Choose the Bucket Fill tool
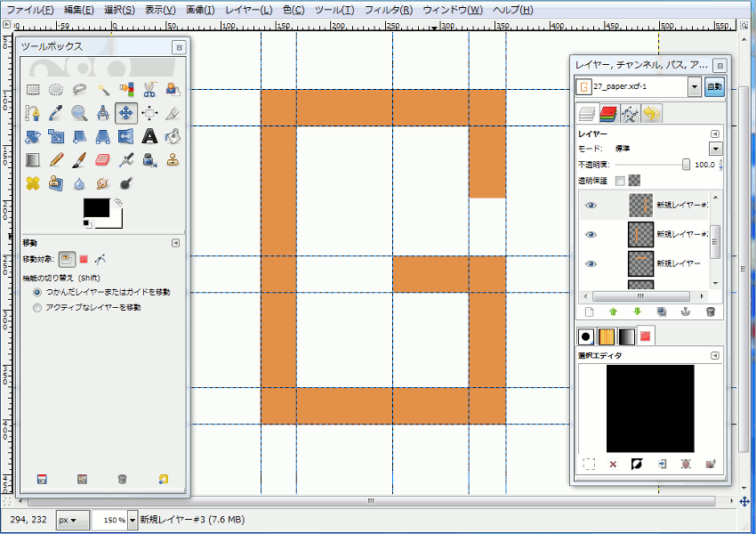Viewport: 756px width, 534px height. [172, 136]
